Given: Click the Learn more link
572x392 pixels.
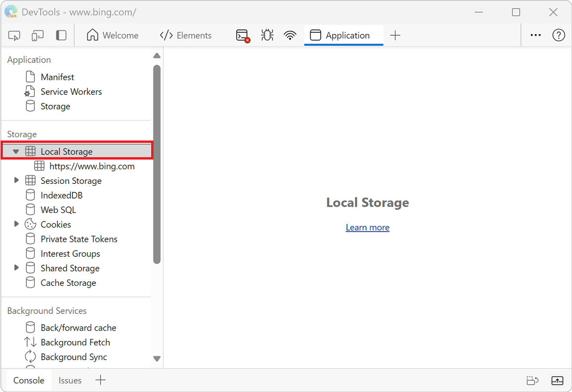Looking at the screenshot, I should [368, 227].
